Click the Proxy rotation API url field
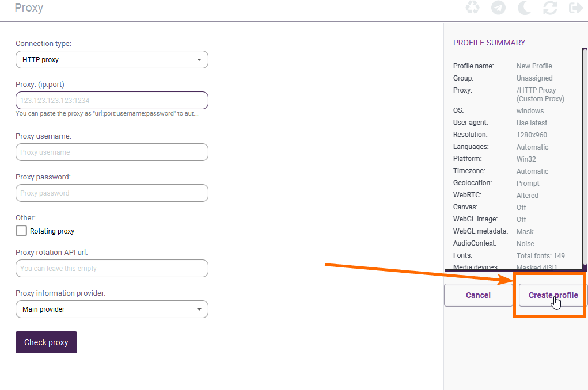This screenshot has width=588, height=390. tap(112, 269)
